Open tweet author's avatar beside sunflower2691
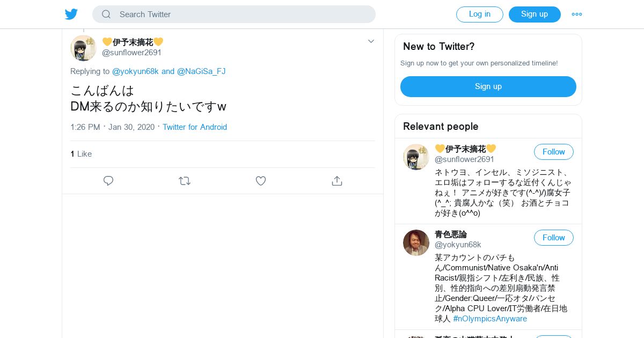The width and height of the screenshot is (644, 338). click(83, 48)
